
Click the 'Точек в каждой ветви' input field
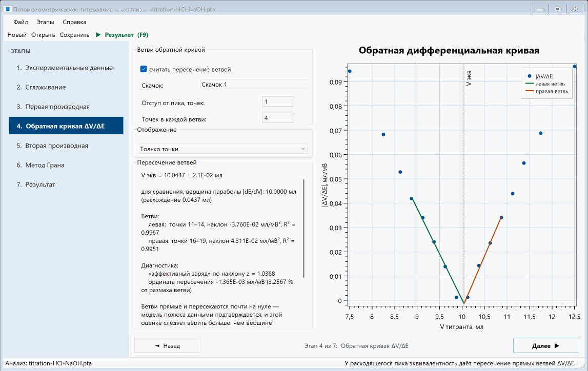click(278, 118)
